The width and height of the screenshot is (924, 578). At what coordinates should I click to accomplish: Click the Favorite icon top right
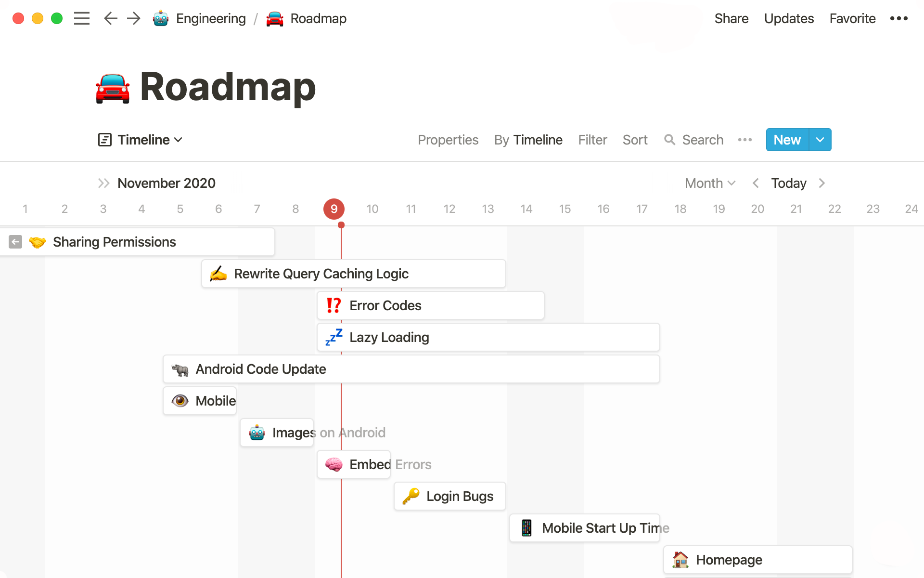click(851, 18)
